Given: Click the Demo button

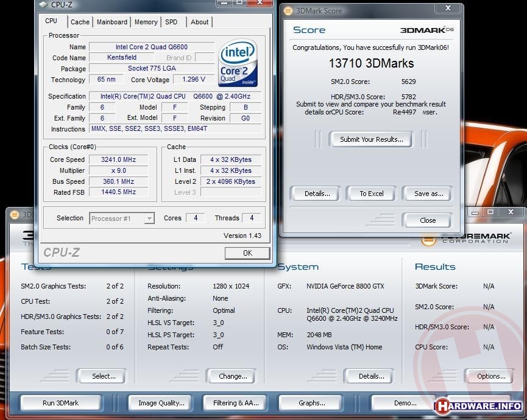Looking at the screenshot, I should coord(405,403).
